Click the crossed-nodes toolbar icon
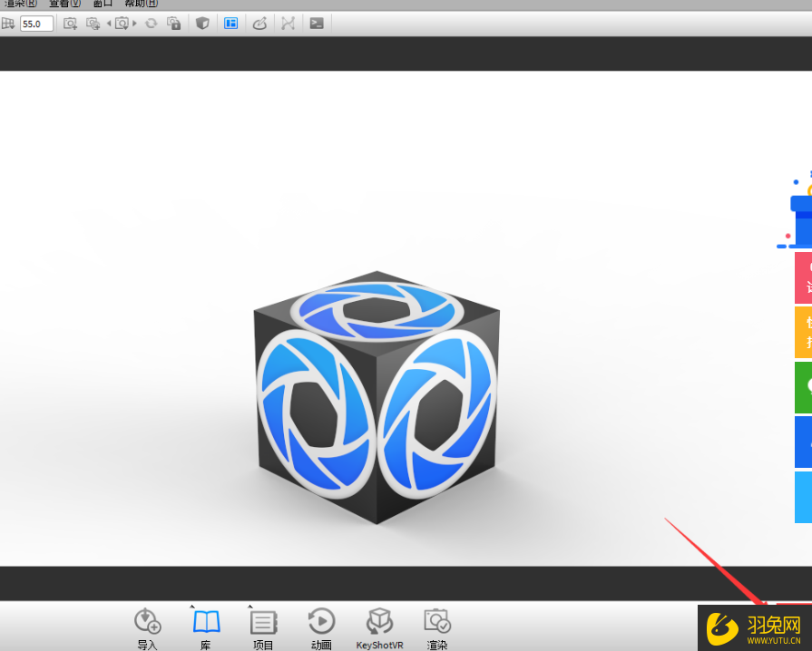The image size is (812, 651). [288, 24]
